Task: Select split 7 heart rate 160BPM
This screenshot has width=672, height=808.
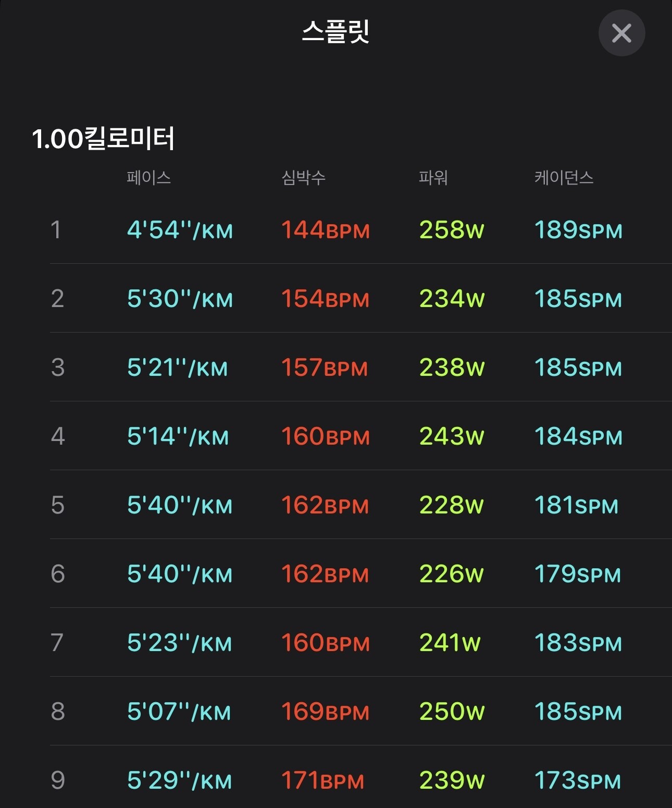Action: click(x=325, y=643)
